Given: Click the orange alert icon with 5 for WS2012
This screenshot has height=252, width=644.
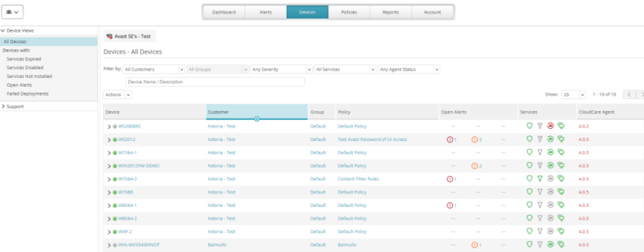Looking at the screenshot, I should point(474,139).
